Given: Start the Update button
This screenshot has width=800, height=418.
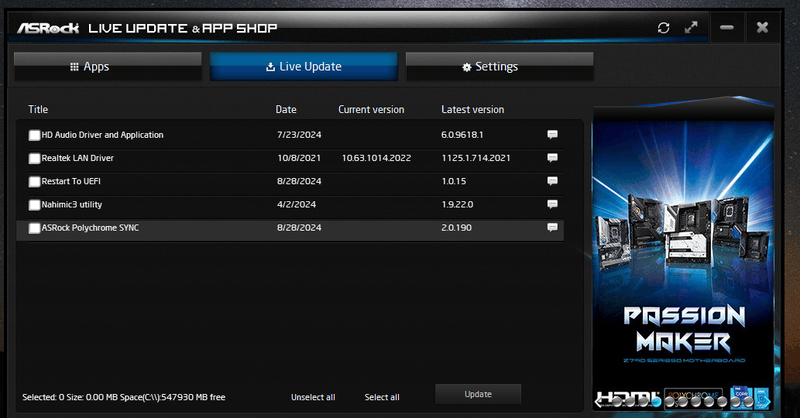Looking at the screenshot, I should click(x=478, y=394).
